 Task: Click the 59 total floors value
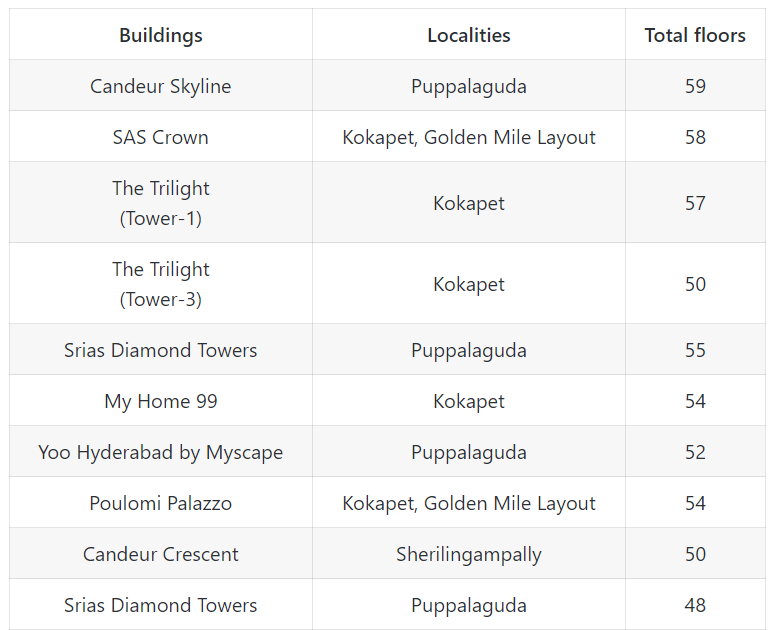695,86
